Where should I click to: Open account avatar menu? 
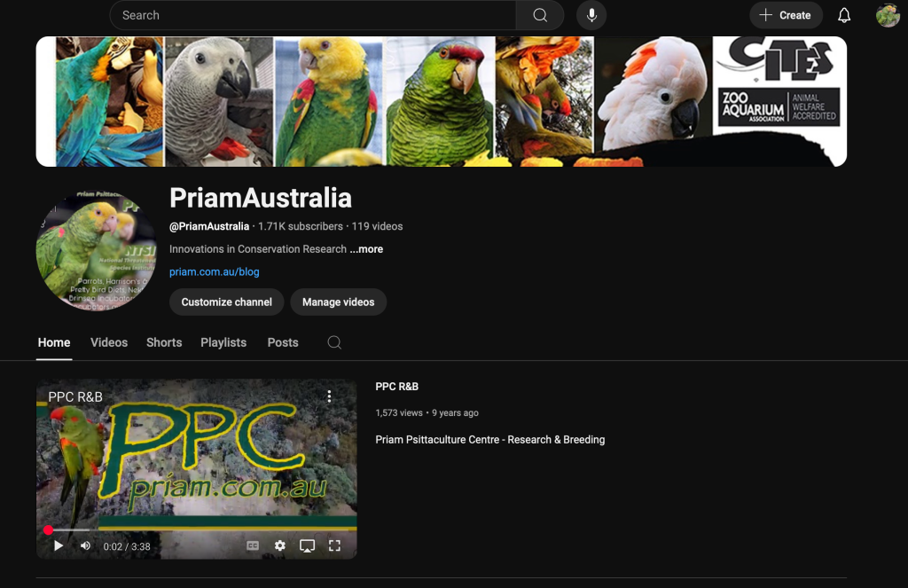click(888, 15)
